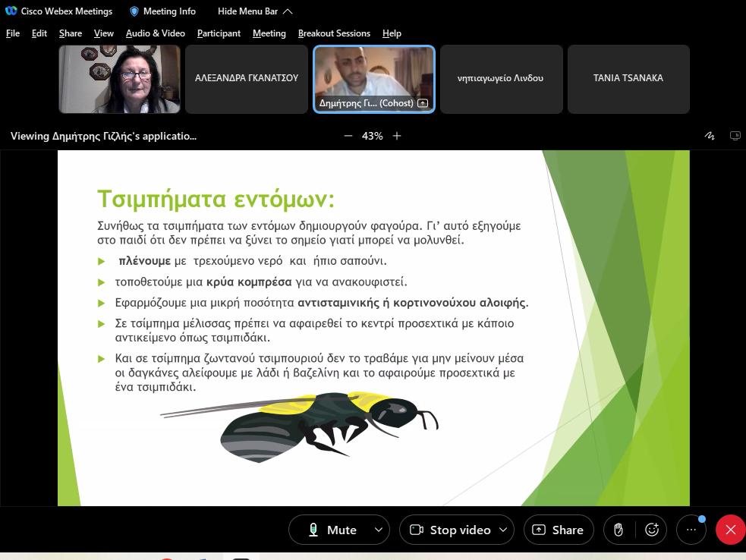This screenshot has width=746, height=560.
Task: Click the Share button
Action: [559, 530]
